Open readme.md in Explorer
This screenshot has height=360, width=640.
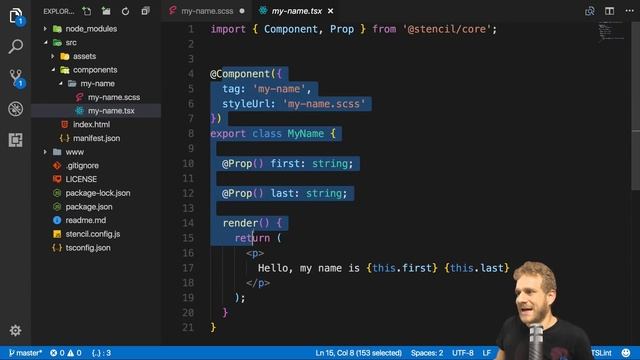[x=86, y=220]
